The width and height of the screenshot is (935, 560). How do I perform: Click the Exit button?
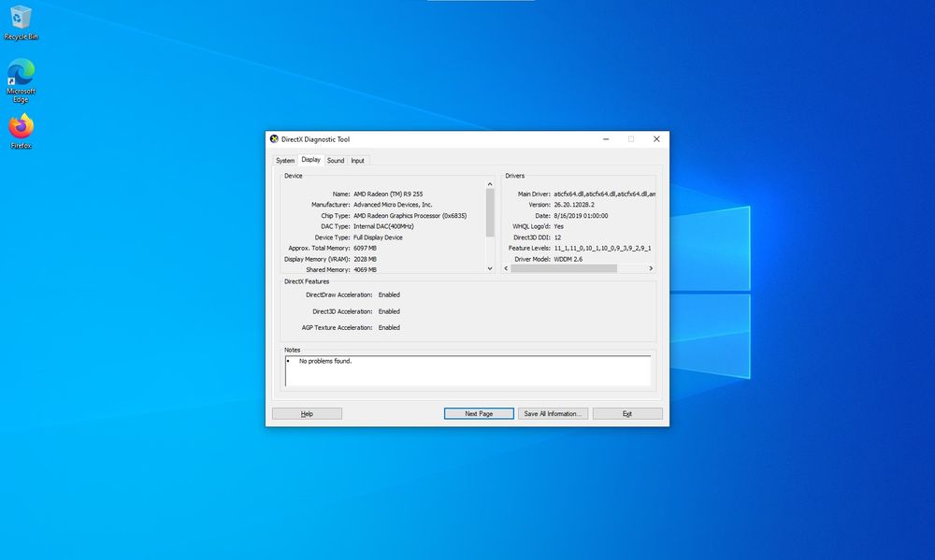[x=627, y=413]
